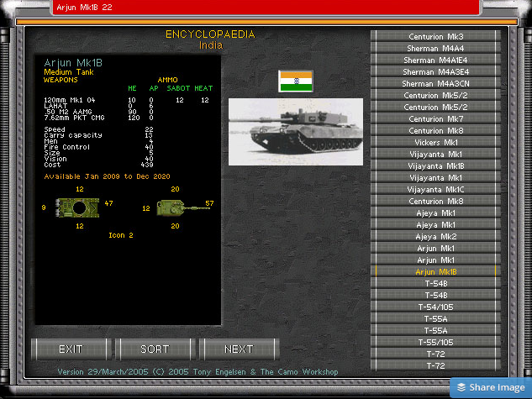Select Vijayanta Mk1C in the unit list
532x399 pixels.
pyautogui.click(x=435, y=190)
